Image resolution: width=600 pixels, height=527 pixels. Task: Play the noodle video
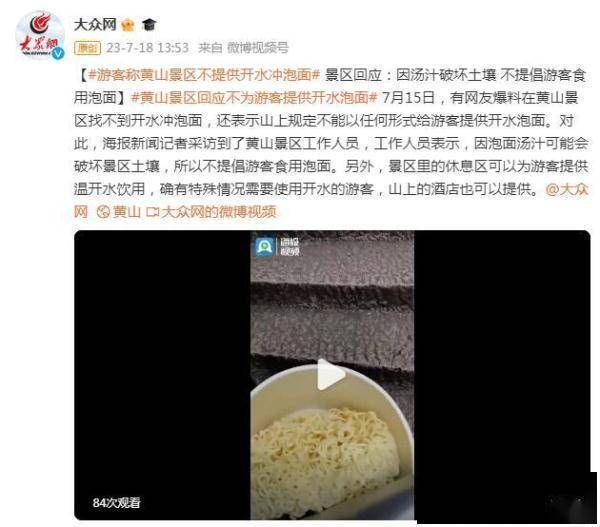click(x=331, y=375)
